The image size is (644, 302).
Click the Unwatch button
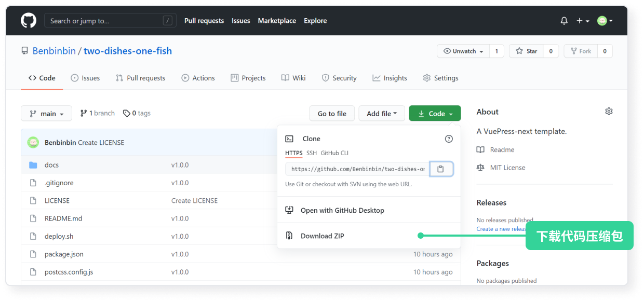(x=463, y=51)
